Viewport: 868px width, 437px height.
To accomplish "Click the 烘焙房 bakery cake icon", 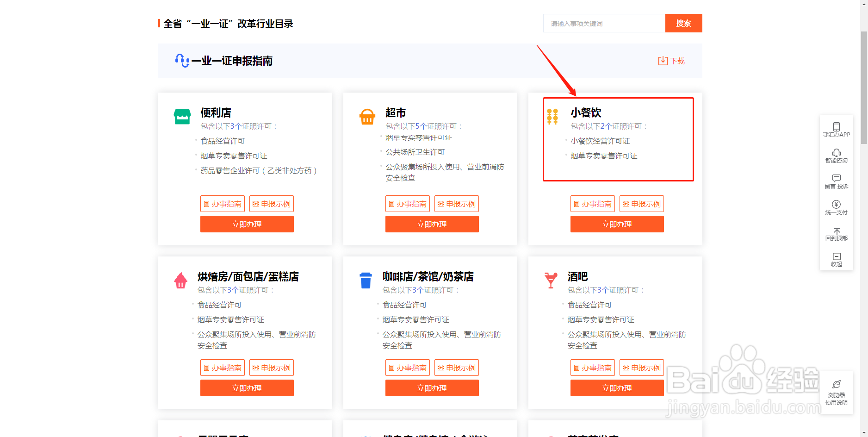I will click(181, 280).
